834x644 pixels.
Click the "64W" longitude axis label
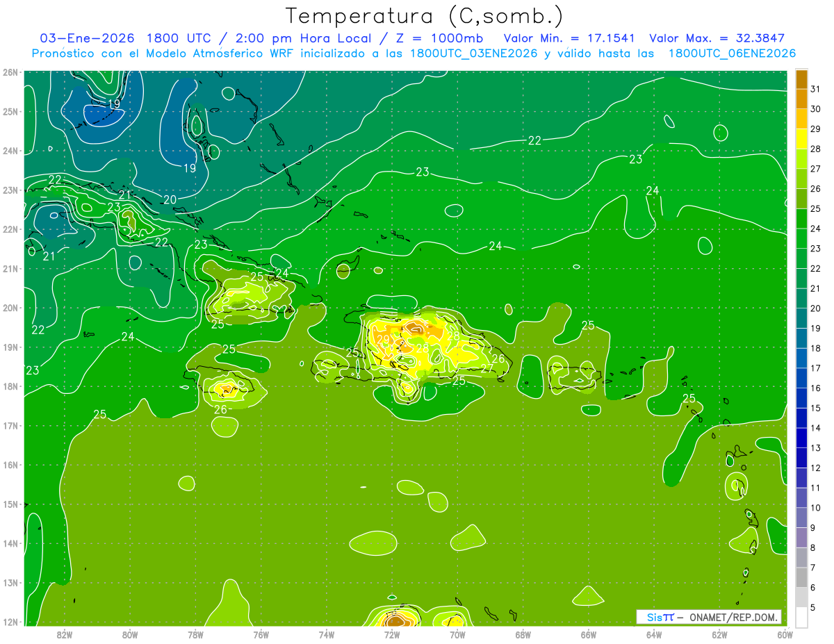(x=654, y=634)
